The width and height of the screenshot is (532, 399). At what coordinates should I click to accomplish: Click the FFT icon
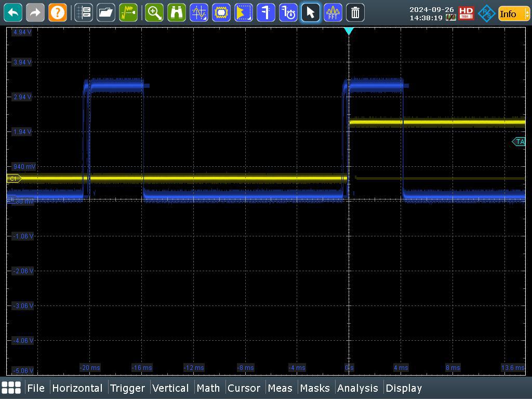pos(333,12)
